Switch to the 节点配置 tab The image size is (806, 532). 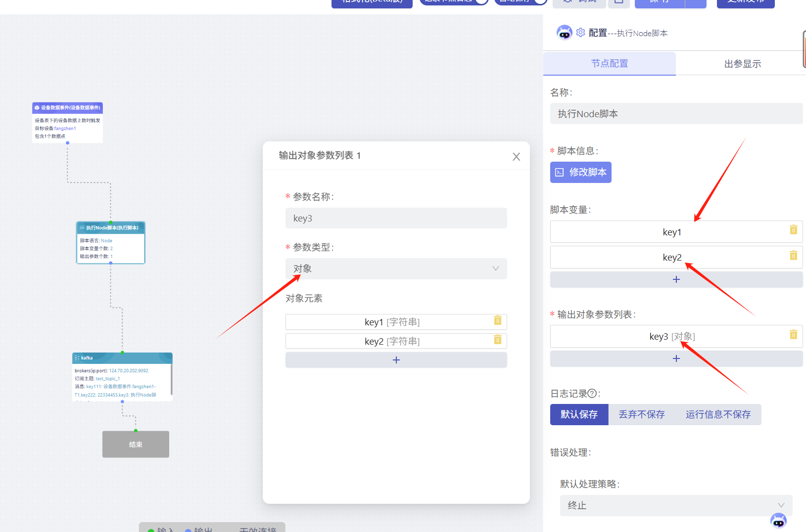tap(610, 63)
